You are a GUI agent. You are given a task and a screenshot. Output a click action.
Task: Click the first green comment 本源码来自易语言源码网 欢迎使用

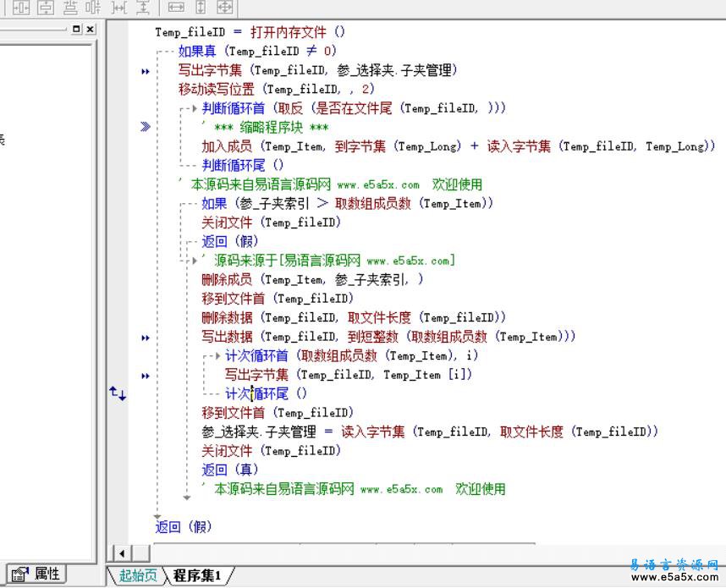(x=331, y=184)
